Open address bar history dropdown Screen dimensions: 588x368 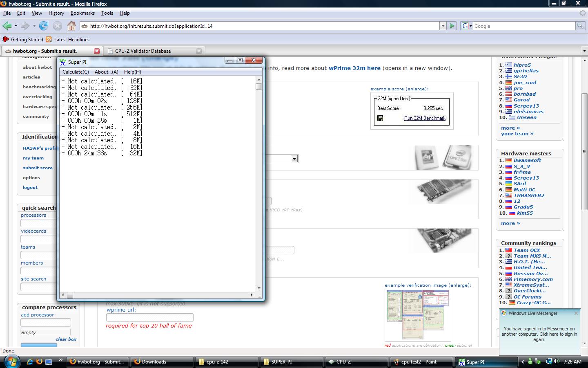coord(443,26)
